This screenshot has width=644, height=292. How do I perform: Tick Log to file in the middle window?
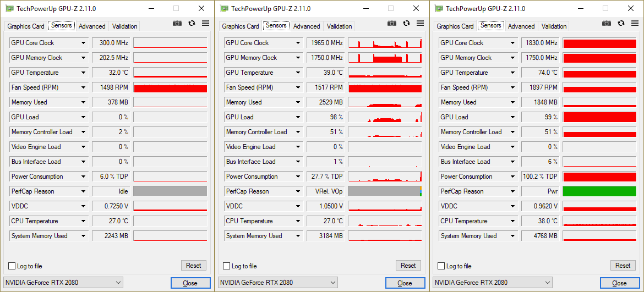[x=227, y=266]
